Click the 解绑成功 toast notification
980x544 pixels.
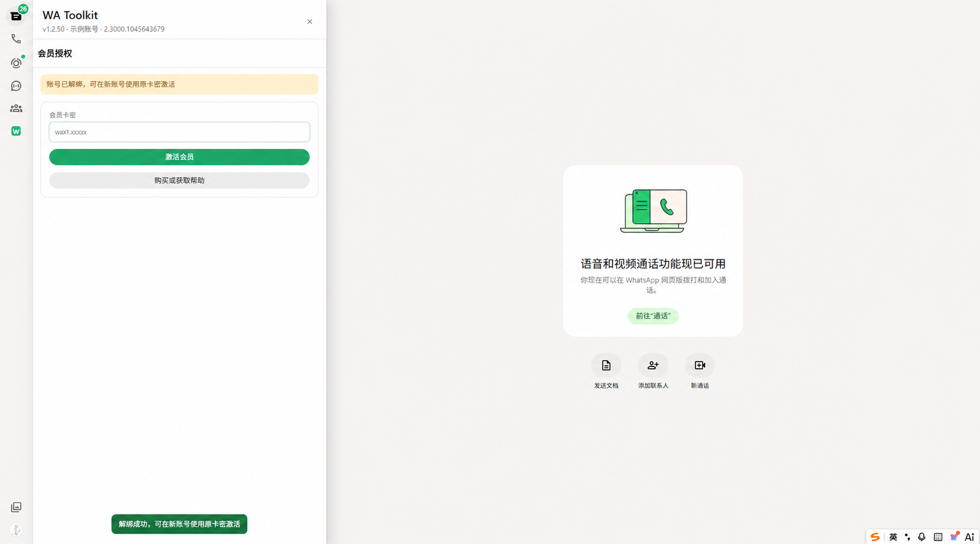pyautogui.click(x=179, y=524)
